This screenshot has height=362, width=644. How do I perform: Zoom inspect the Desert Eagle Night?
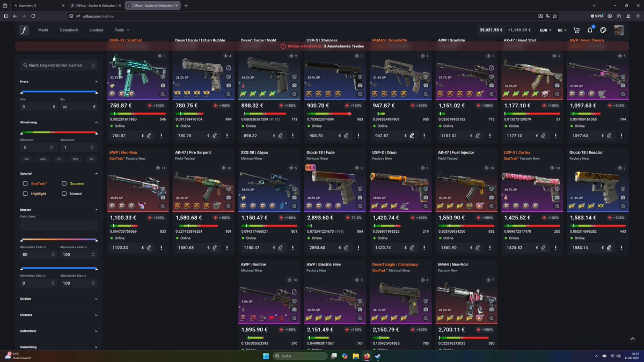(294, 94)
